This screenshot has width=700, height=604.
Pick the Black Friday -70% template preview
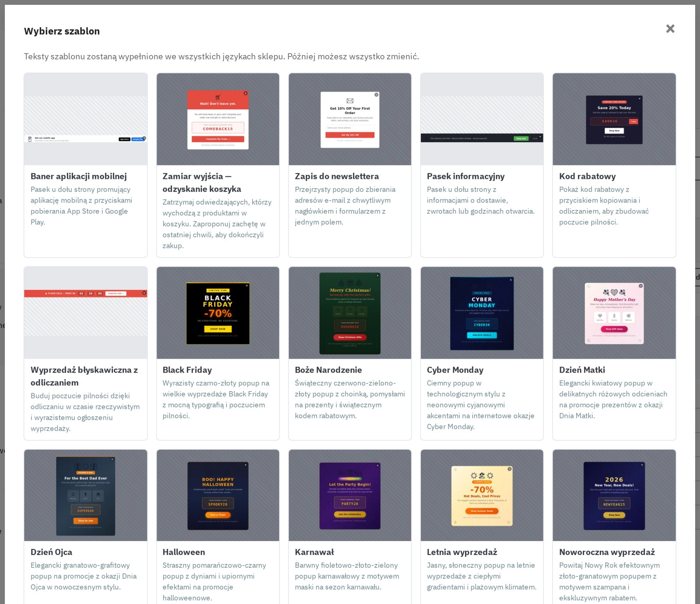tap(218, 313)
